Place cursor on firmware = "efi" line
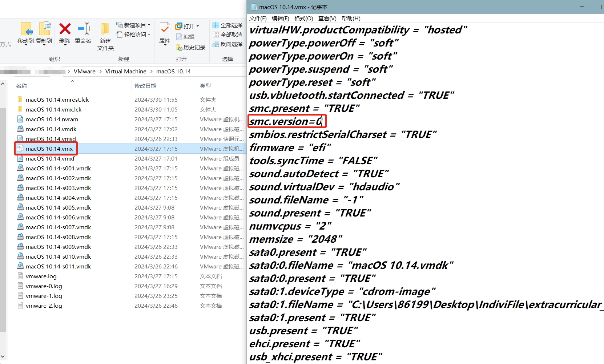604x364 pixels. click(x=290, y=147)
